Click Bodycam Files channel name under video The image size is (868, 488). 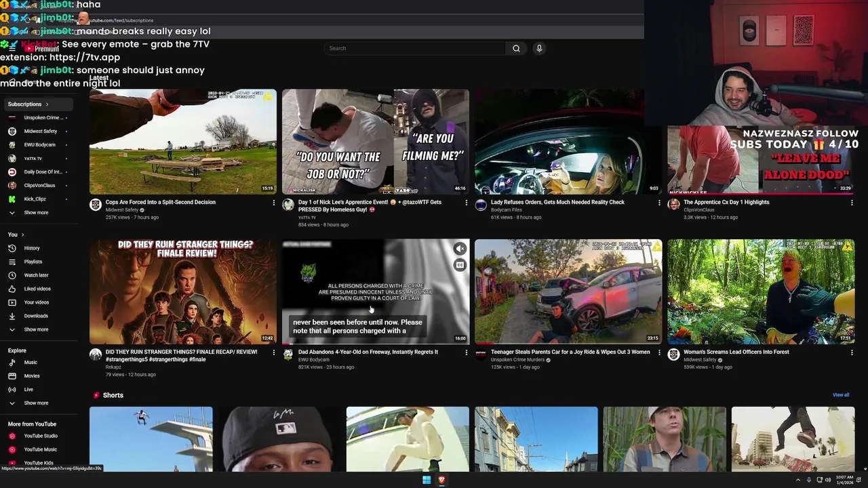click(507, 210)
